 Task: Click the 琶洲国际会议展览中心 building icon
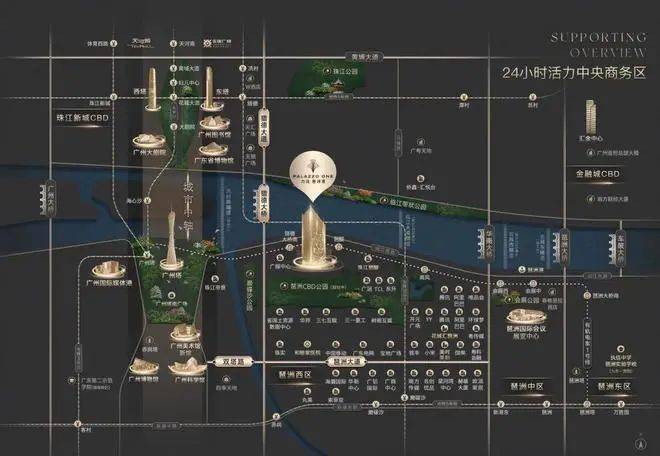tap(525, 317)
